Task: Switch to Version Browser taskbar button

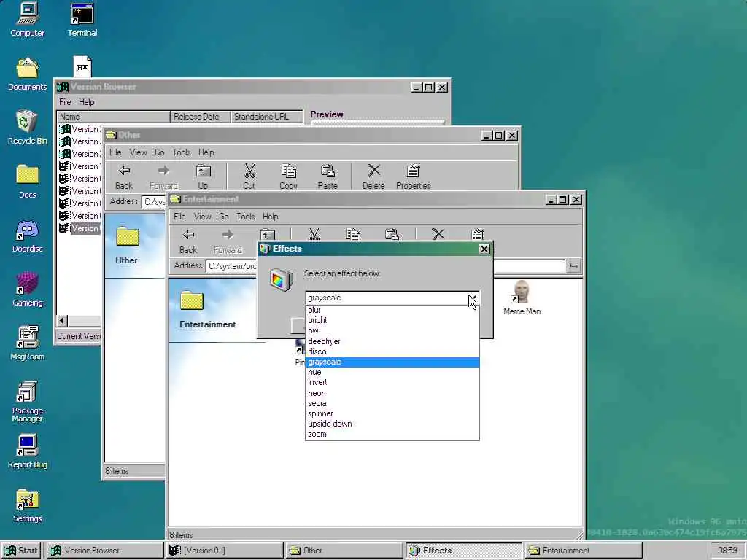Action: pos(105,551)
